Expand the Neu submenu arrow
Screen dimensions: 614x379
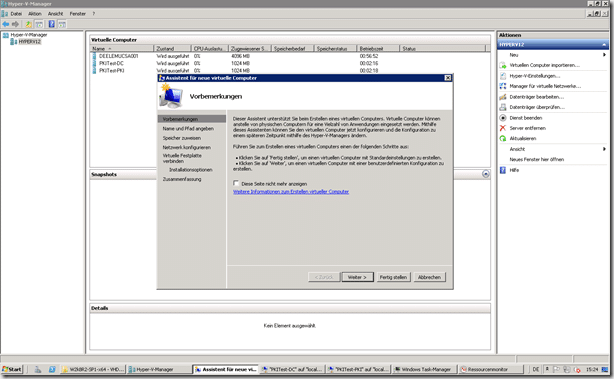(x=604, y=55)
